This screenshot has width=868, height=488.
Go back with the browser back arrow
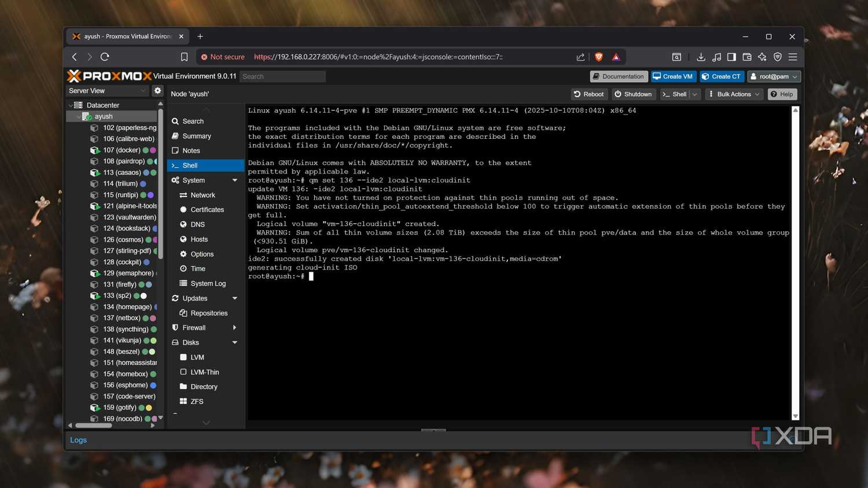[x=75, y=57]
